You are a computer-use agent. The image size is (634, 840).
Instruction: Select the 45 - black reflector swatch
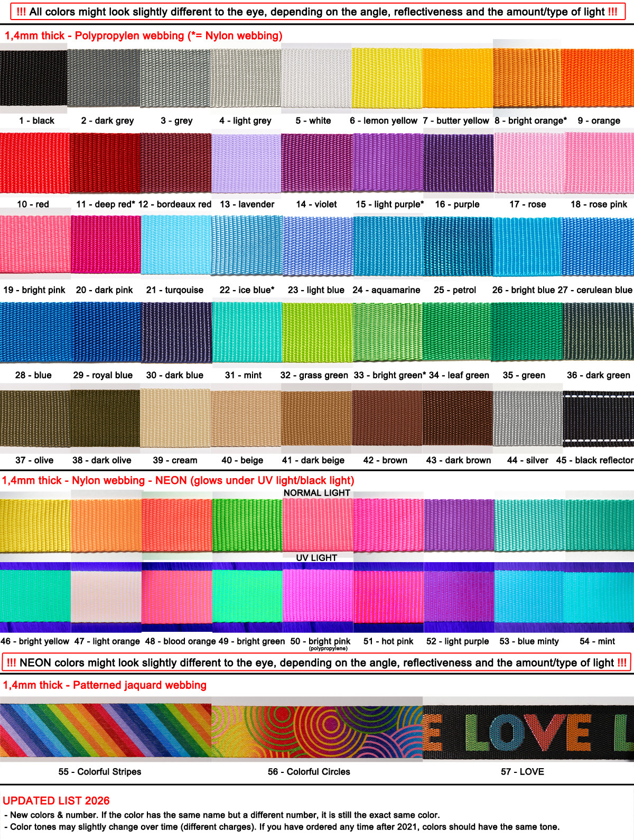tap(599, 418)
